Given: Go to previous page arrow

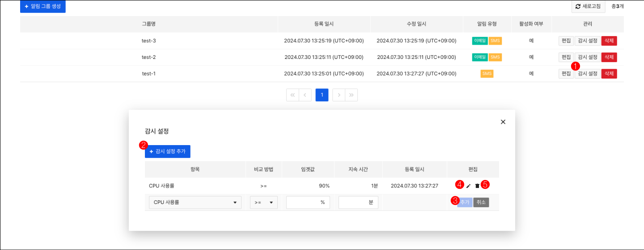Looking at the screenshot, I should 305,95.
